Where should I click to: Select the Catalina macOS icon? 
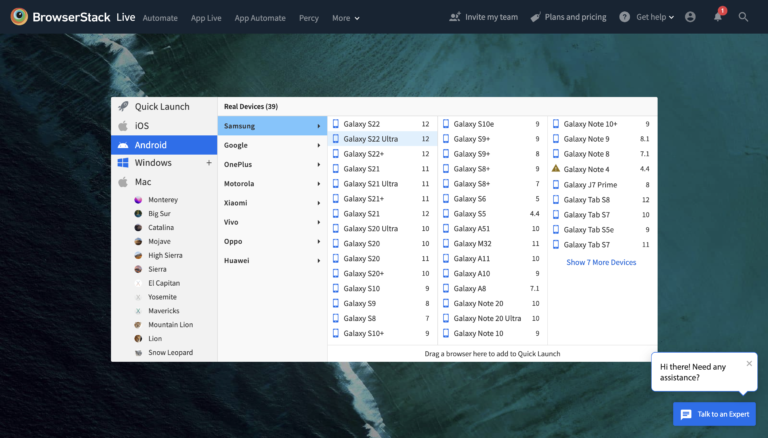[x=138, y=227]
